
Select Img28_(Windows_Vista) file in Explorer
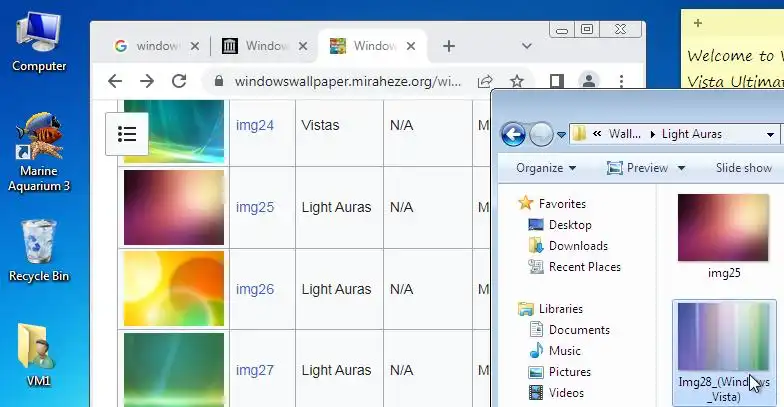(x=724, y=353)
